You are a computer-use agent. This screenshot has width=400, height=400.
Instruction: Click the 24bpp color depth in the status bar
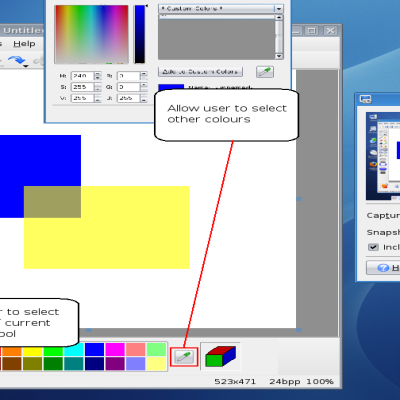(284, 381)
